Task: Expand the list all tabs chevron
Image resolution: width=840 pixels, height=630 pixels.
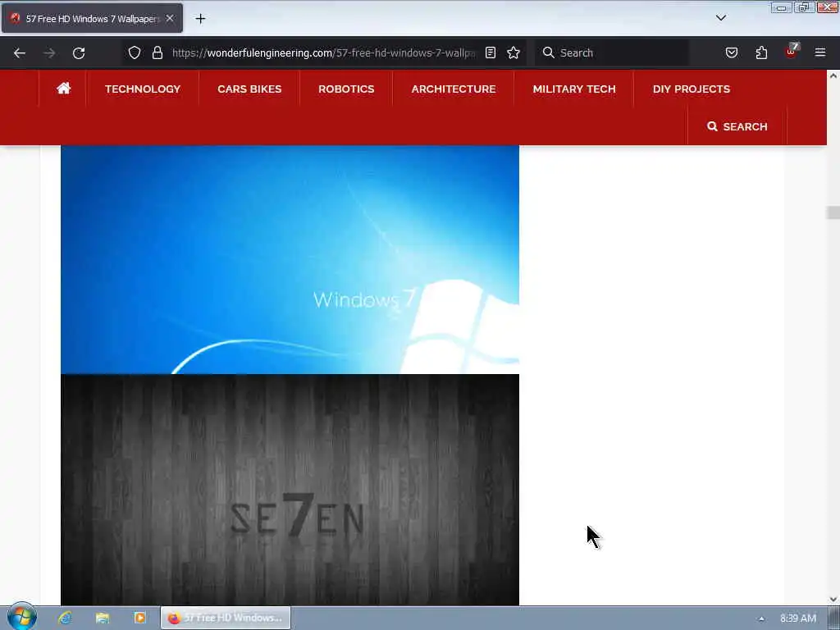Action: point(721,18)
